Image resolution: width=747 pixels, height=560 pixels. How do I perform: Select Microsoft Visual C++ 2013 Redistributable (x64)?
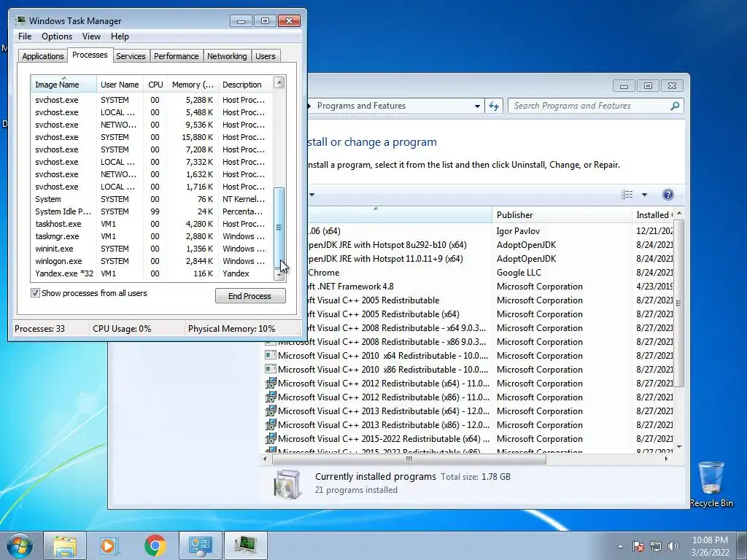tap(468, 411)
